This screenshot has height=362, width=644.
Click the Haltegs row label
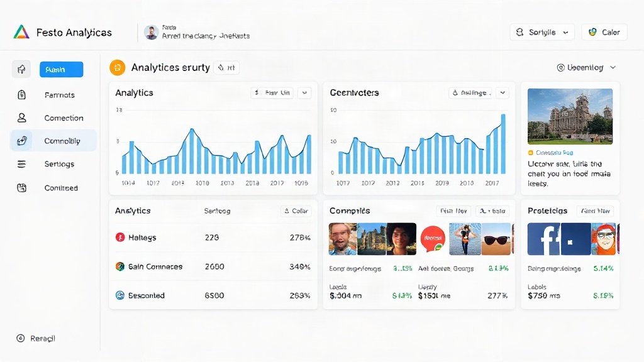pyautogui.click(x=142, y=237)
